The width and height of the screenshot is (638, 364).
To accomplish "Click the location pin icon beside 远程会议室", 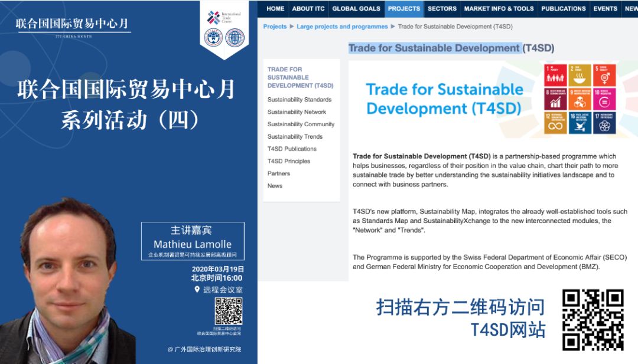I will [x=197, y=290].
